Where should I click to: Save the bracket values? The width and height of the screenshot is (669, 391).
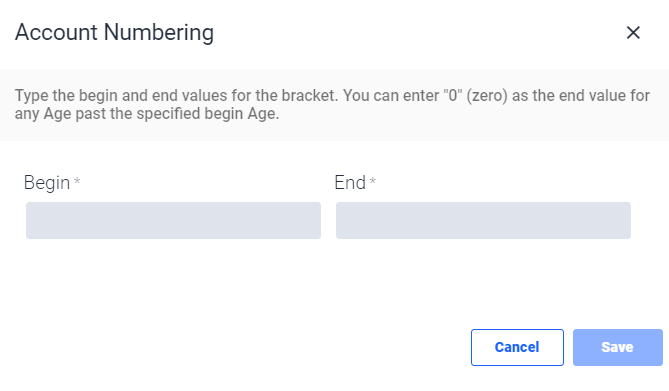tap(617, 347)
